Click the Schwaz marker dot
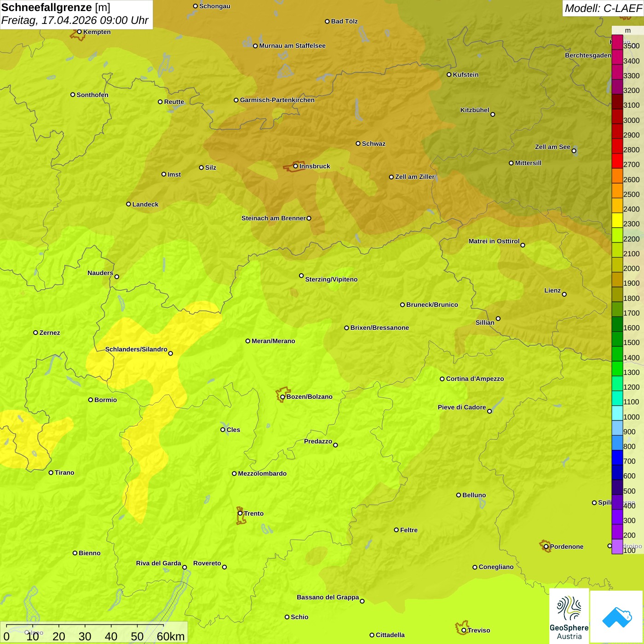This screenshot has height=644, width=644. (358, 144)
